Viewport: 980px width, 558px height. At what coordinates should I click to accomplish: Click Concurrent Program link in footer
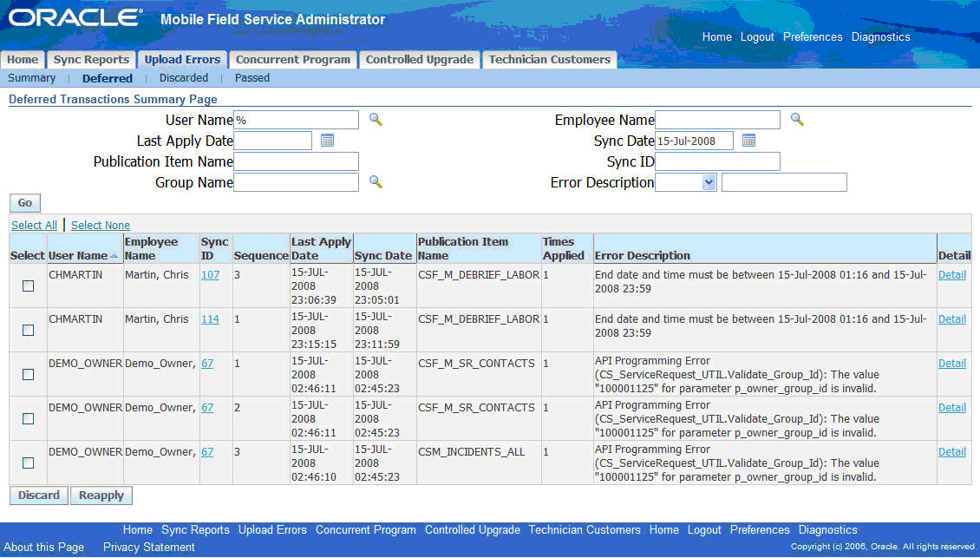[366, 529]
